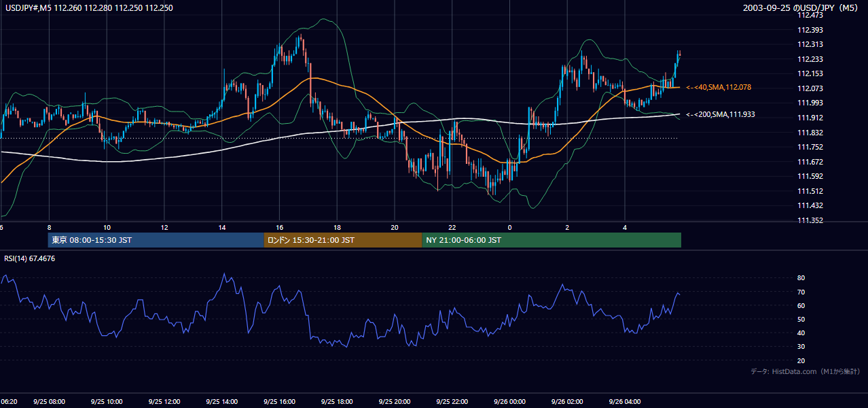Select the NY 21:00-06:00 JST session bar
Image resolution: width=868 pixels, height=408 pixels.
point(551,240)
